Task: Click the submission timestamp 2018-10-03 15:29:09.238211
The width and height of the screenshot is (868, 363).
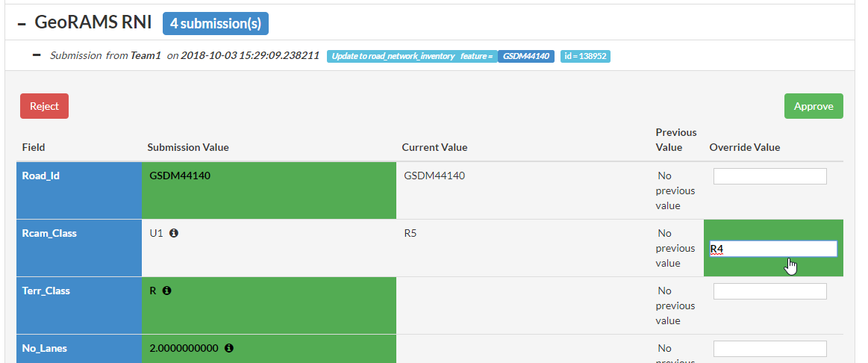Action: (250, 55)
